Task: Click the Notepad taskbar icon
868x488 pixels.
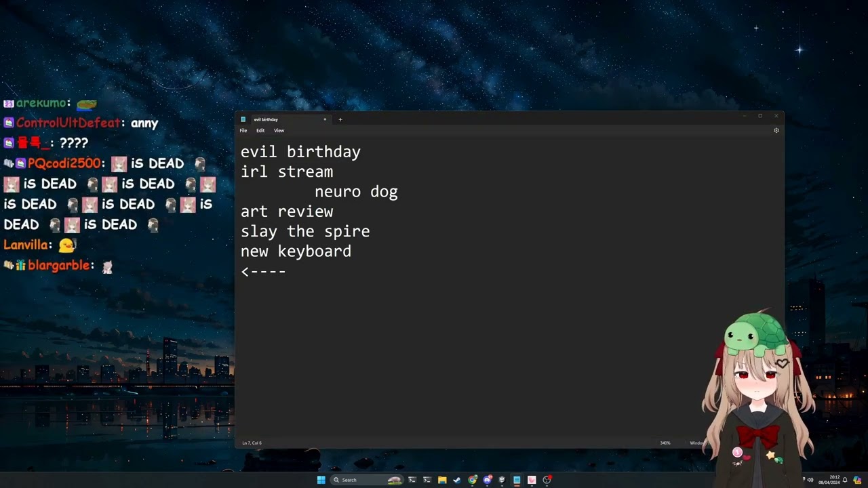Action: click(x=517, y=480)
